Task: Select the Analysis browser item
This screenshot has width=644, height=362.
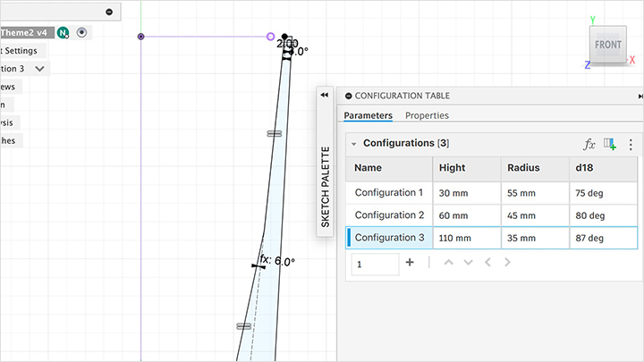Action: coord(7,122)
